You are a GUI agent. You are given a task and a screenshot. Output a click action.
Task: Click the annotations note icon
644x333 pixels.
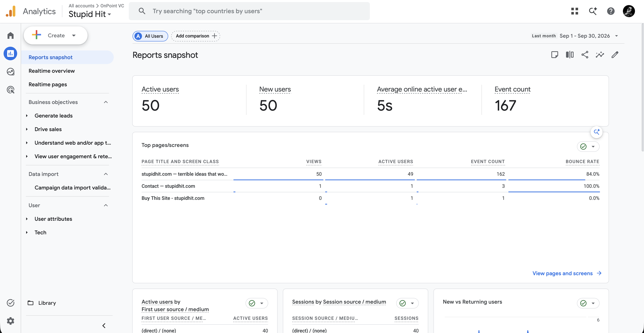click(555, 55)
